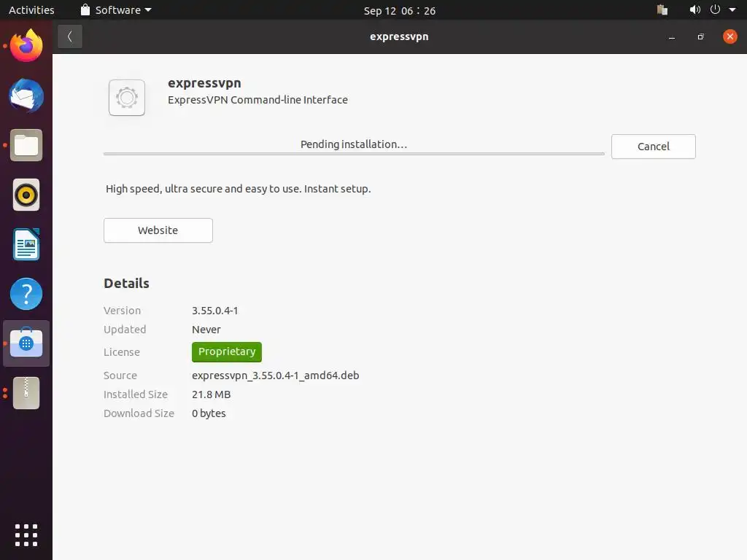Image resolution: width=747 pixels, height=560 pixels.
Task: Click the License label
Action: pyautogui.click(x=122, y=352)
